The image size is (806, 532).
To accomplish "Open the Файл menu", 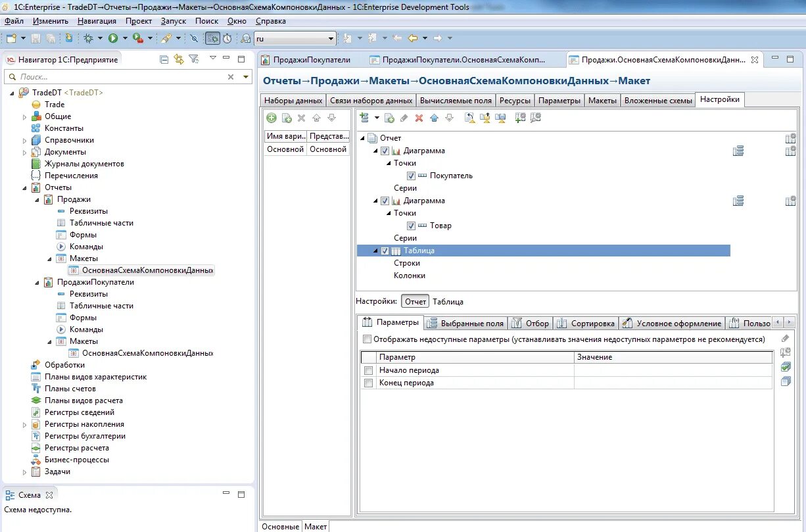I will (x=14, y=21).
